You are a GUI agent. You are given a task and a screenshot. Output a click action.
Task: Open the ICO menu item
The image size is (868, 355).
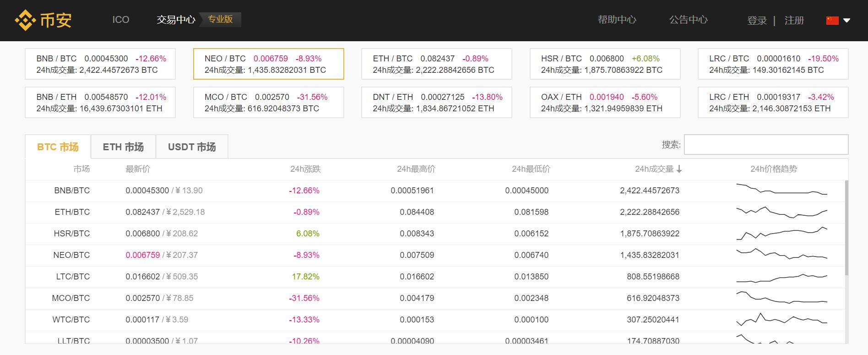(121, 20)
